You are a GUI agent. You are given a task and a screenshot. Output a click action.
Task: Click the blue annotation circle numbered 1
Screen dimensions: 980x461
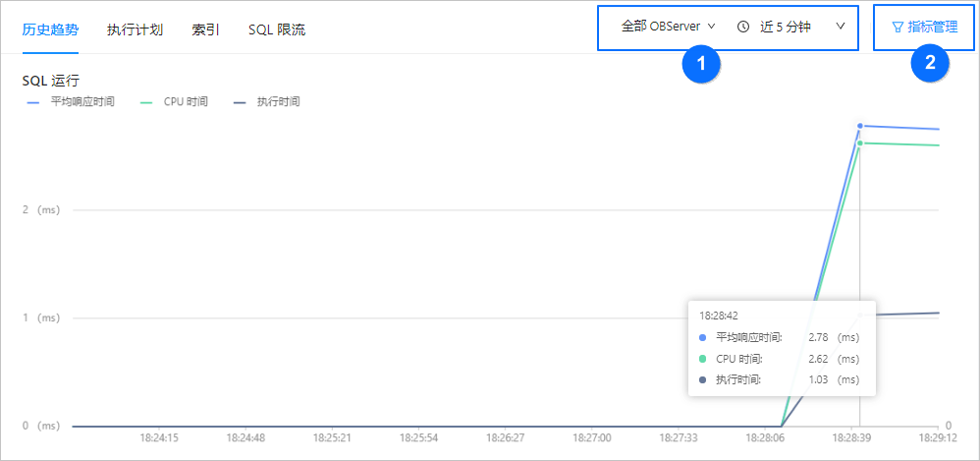[702, 63]
